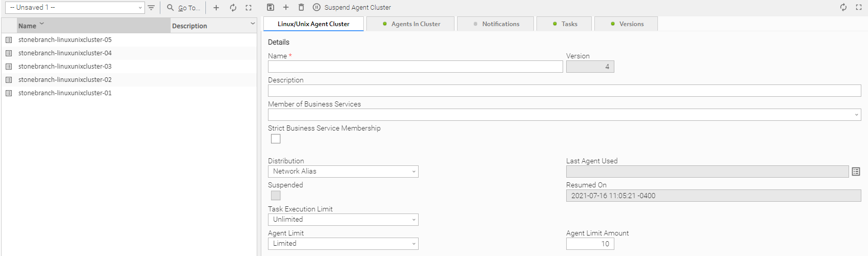Image resolution: width=868 pixels, height=256 pixels.
Task: Open Last Agent Used details icon
Action: click(856, 172)
